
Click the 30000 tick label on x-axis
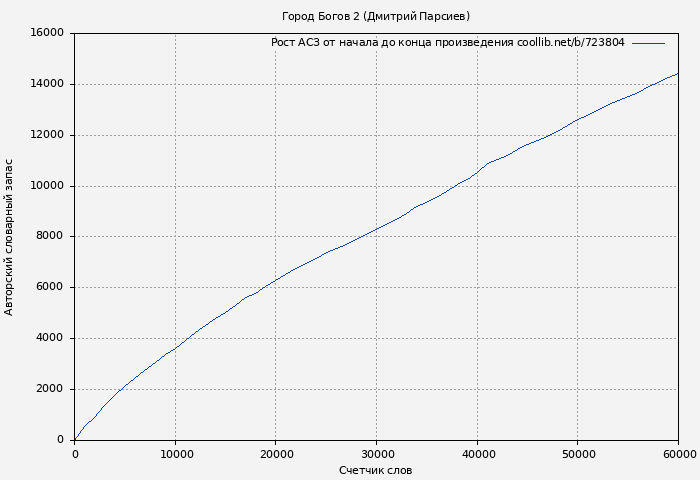(x=376, y=454)
